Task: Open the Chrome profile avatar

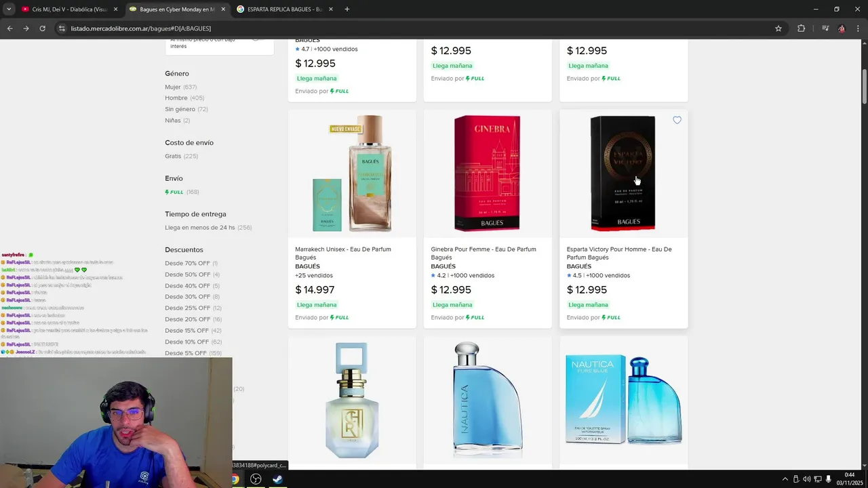Action: (x=842, y=28)
